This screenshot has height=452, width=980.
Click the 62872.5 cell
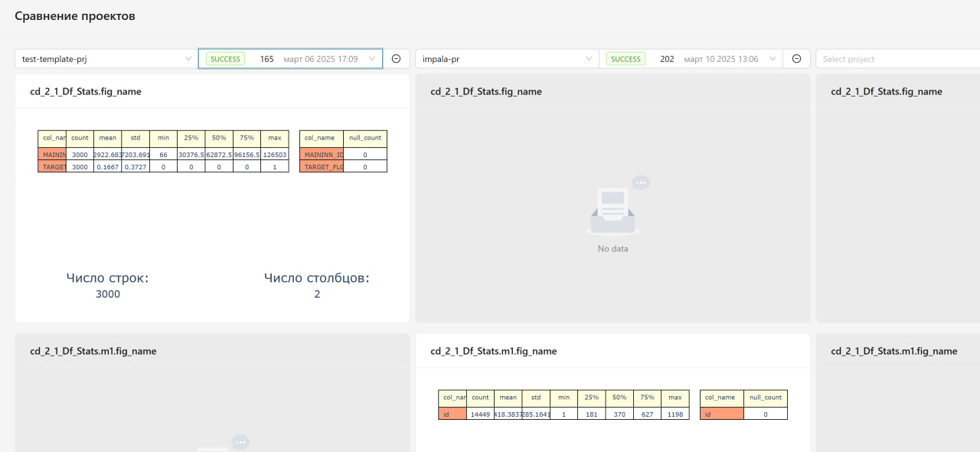click(219, 154)
